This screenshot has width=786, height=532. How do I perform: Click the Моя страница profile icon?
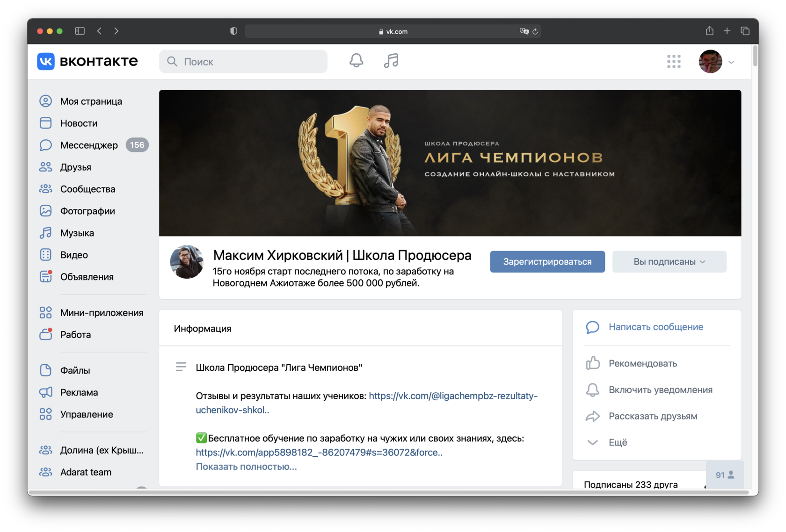45,101
